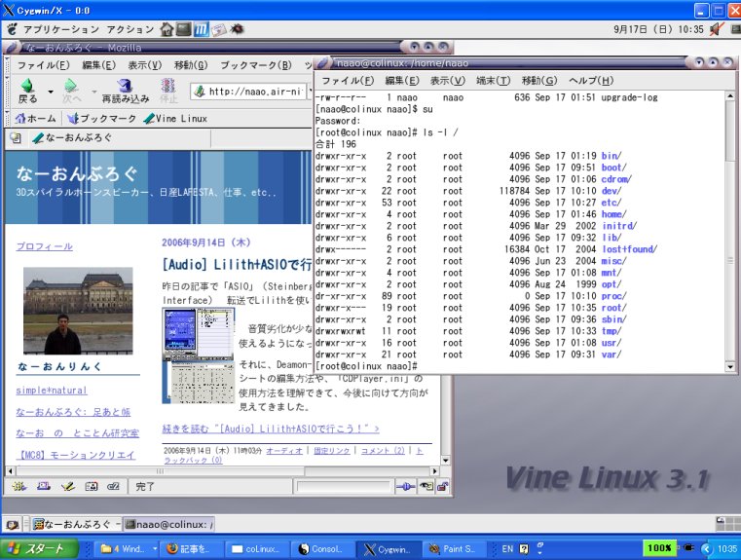Open article title [Audio] Lilith+ASIO link

click(237, 264)
